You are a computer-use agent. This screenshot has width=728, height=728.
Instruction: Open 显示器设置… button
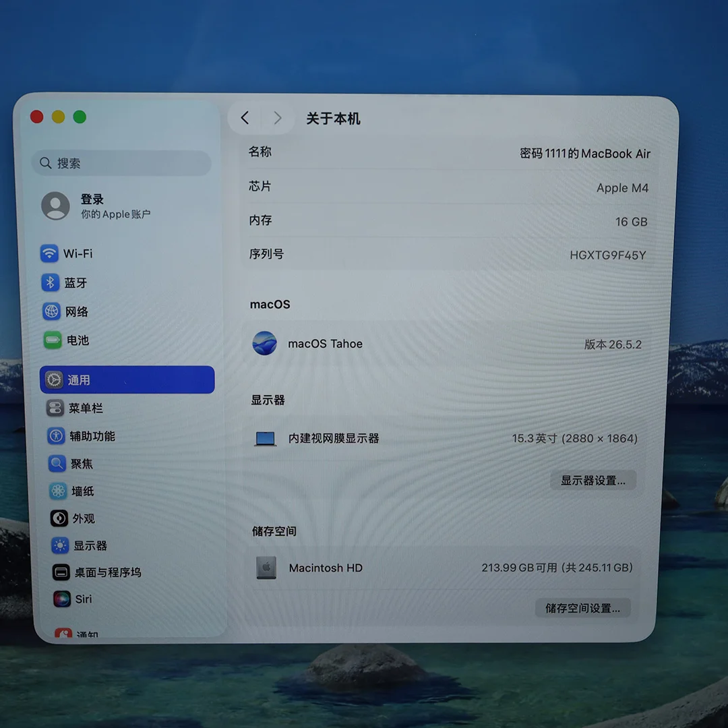[593, 480]
